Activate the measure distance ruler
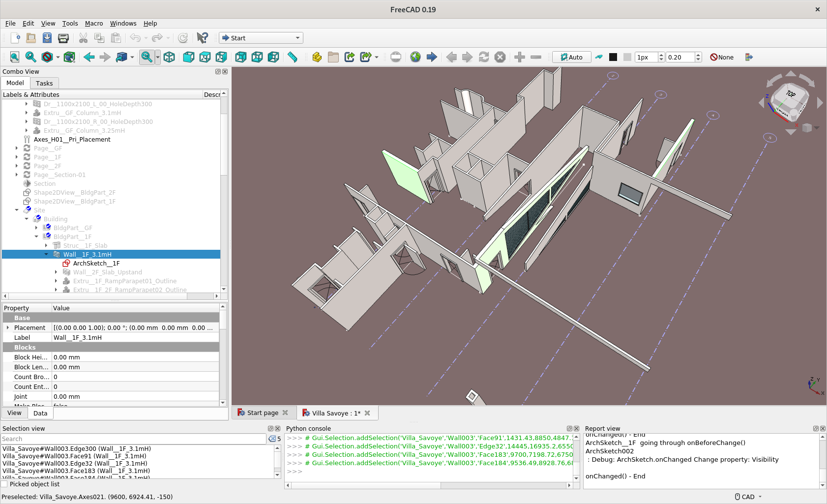This screenshot has height=504, width=827. 293,57
